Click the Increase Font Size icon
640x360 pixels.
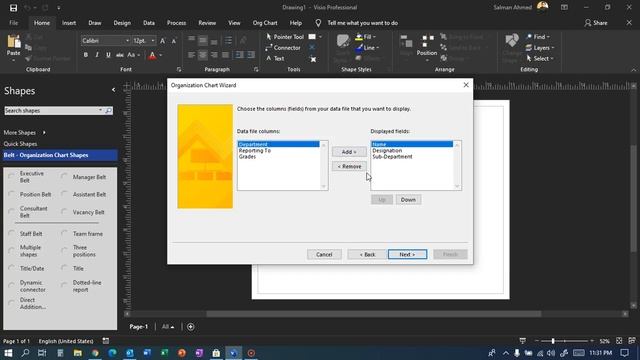tap(162, 41)
